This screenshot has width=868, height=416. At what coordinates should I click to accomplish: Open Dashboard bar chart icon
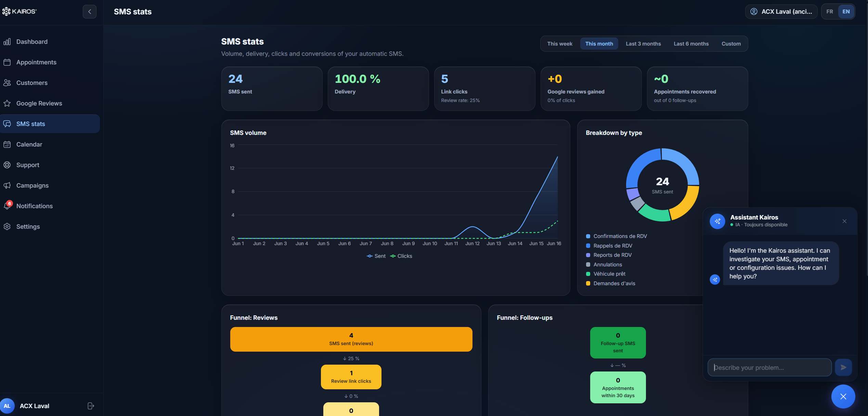tap(7, 42)
